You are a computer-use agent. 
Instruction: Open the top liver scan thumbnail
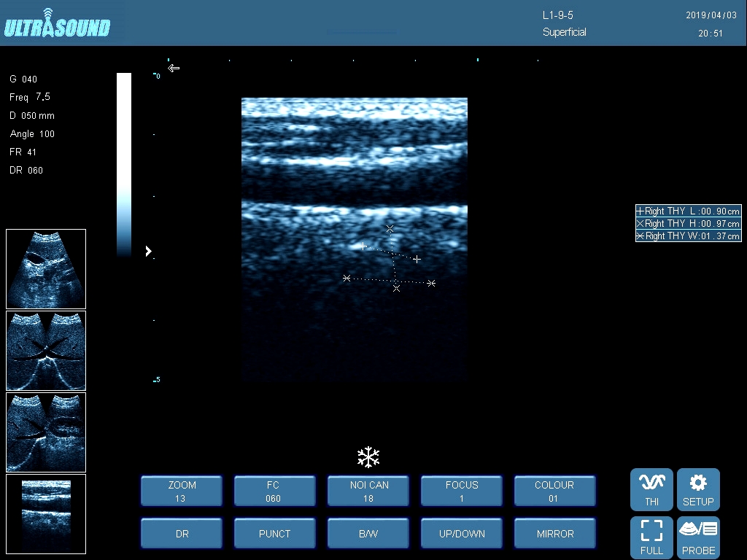46,269
